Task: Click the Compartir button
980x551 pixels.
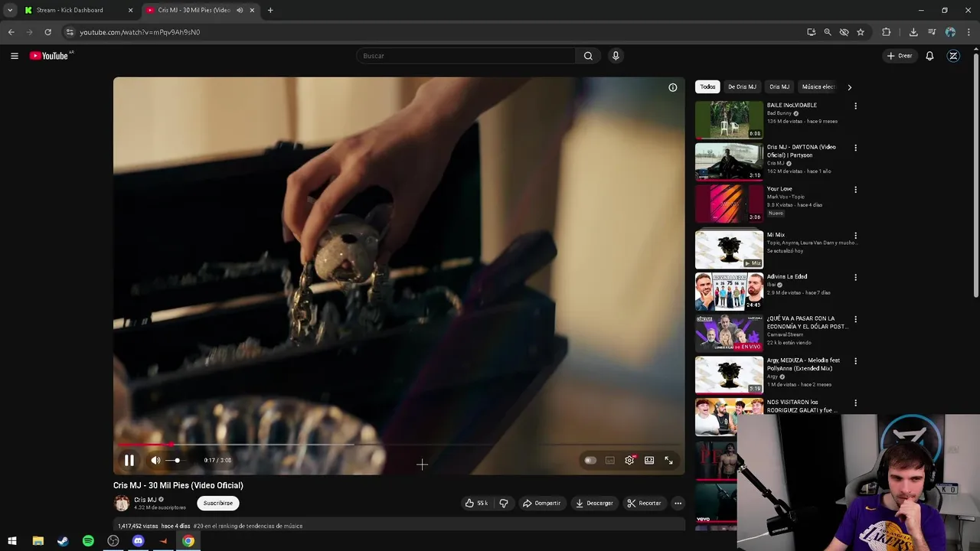Action: (541, 503)
